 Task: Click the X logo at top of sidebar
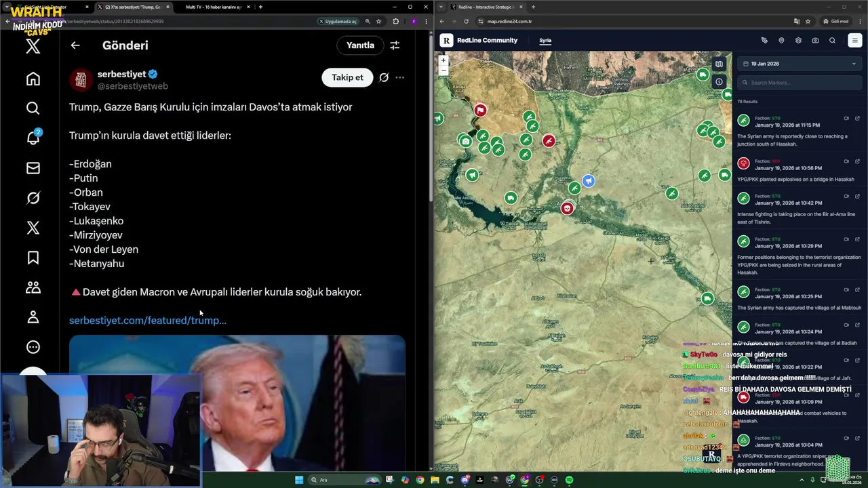pos(33,46)
